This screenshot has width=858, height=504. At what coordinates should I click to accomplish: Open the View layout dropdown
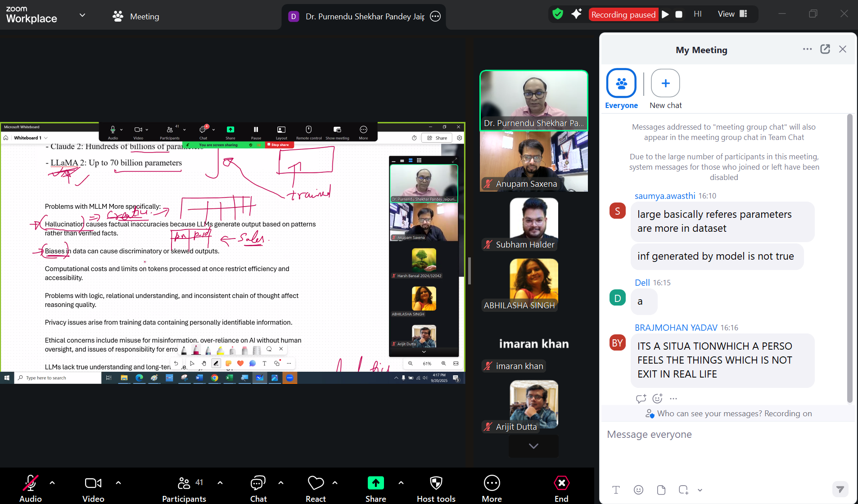[732, 14]
